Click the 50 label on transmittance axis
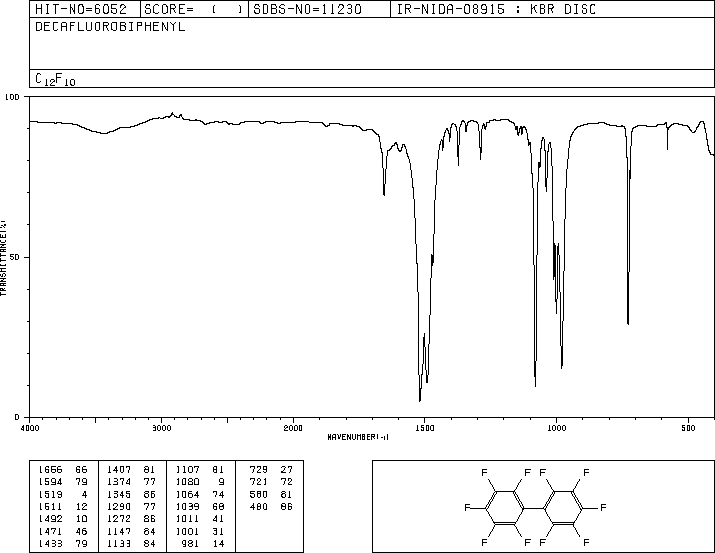This screenshot has height=553, width=715. pos(15,257)
